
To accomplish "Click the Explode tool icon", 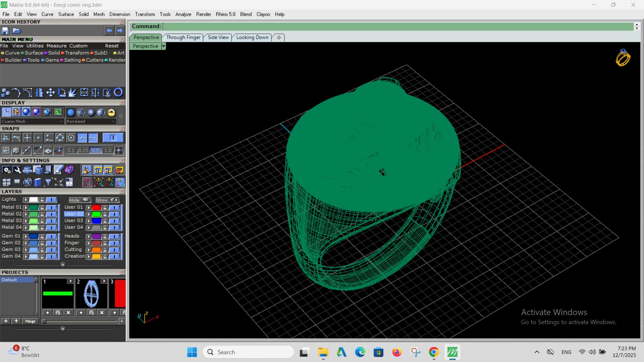I will tap(73, 93).
